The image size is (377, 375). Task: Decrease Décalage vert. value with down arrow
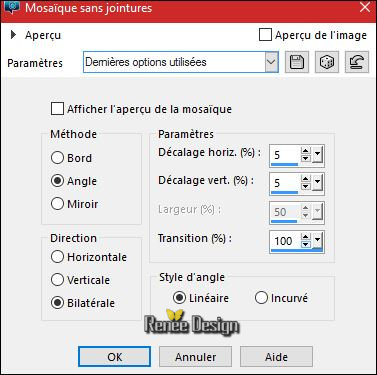(x=305, y=186)
